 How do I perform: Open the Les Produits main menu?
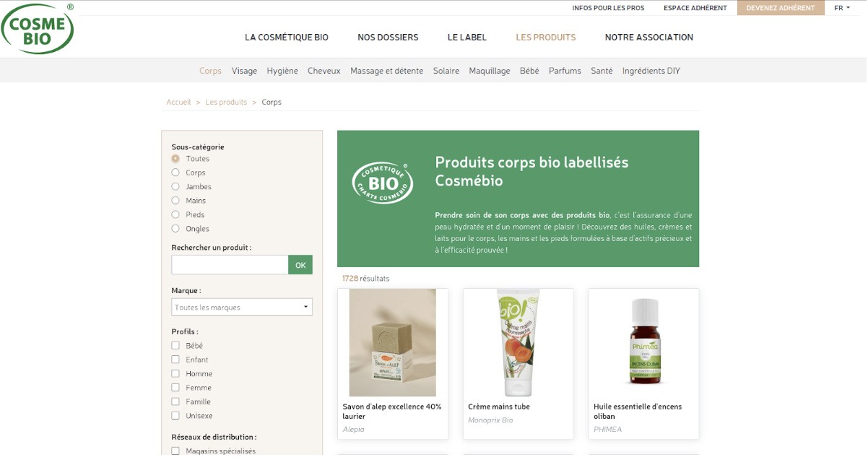tap(546, 38)
